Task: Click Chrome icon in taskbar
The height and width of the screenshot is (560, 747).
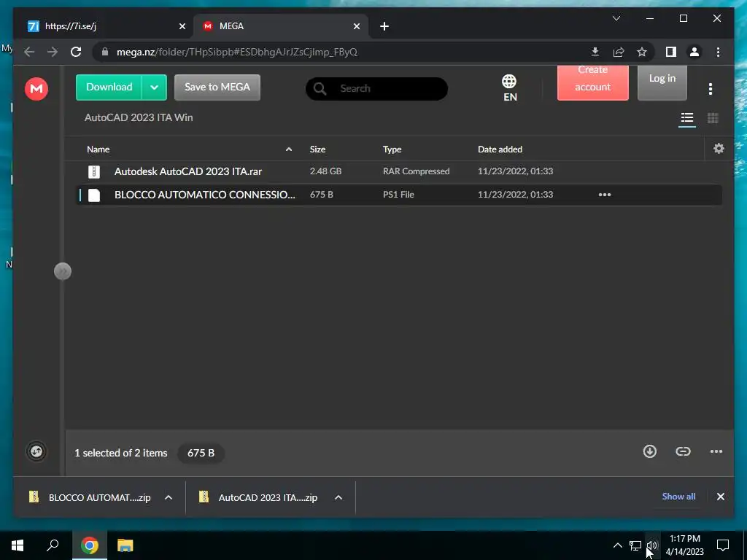Action: pos(89,545)
